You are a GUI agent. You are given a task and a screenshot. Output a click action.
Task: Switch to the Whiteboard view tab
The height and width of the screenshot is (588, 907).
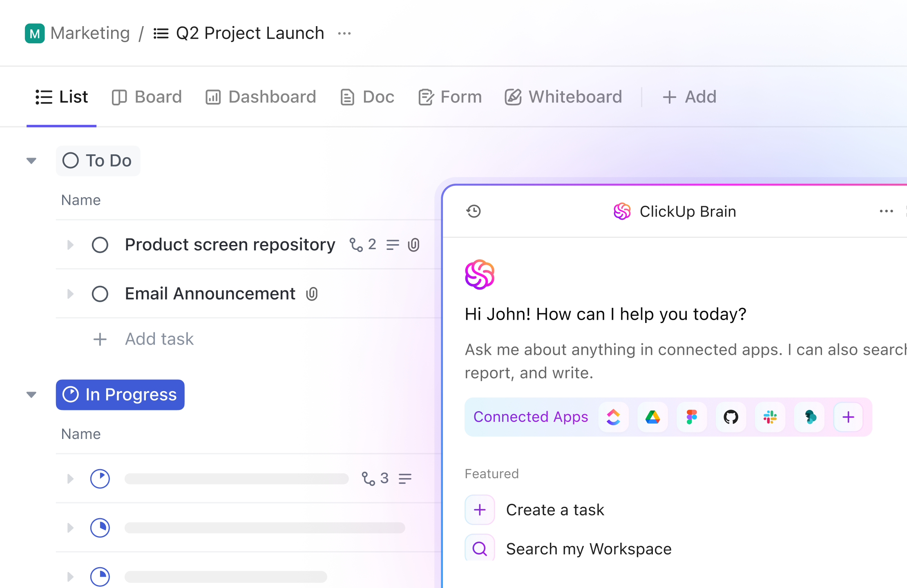click(x=563, y=97)
